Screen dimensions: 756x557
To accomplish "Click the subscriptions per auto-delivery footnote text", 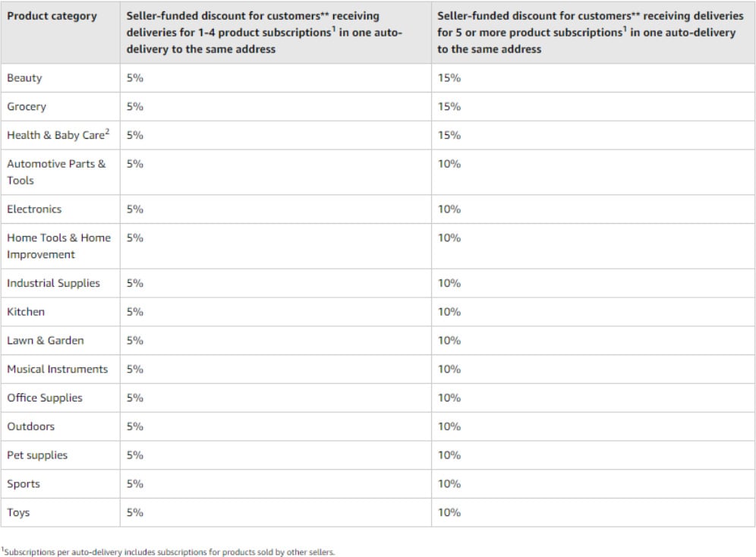I will [x=168, y=552].
